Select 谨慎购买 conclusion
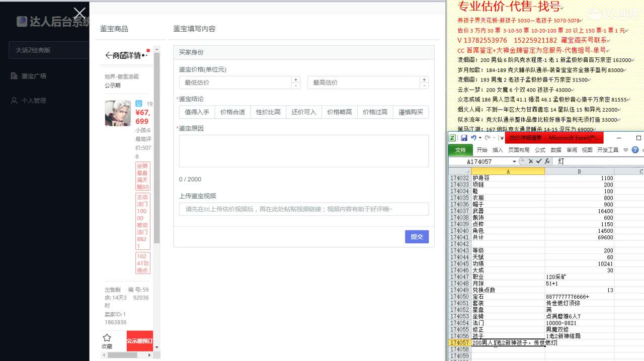 (x=411, y=112)
